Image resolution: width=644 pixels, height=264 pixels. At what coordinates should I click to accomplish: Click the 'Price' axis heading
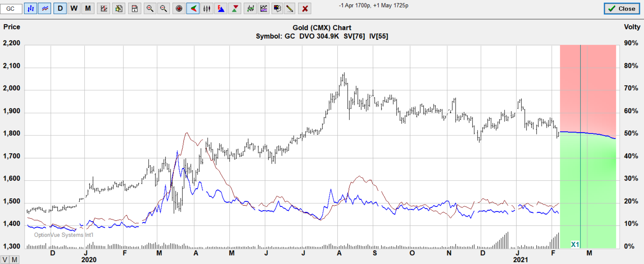(12, 27)
